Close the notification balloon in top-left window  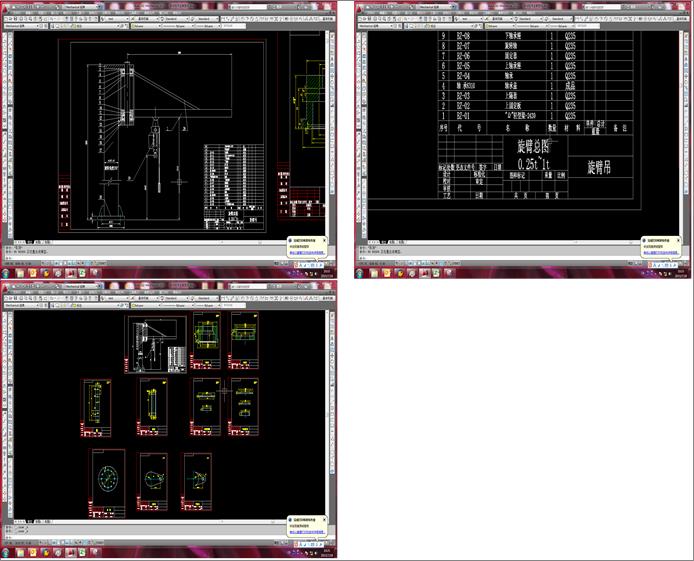coord(324,240)
